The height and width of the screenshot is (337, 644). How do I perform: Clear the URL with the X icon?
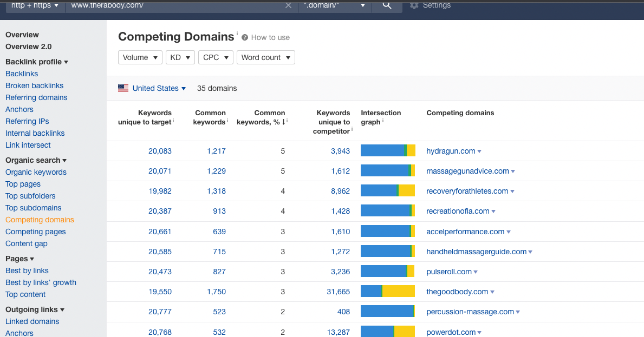[288, 5]
